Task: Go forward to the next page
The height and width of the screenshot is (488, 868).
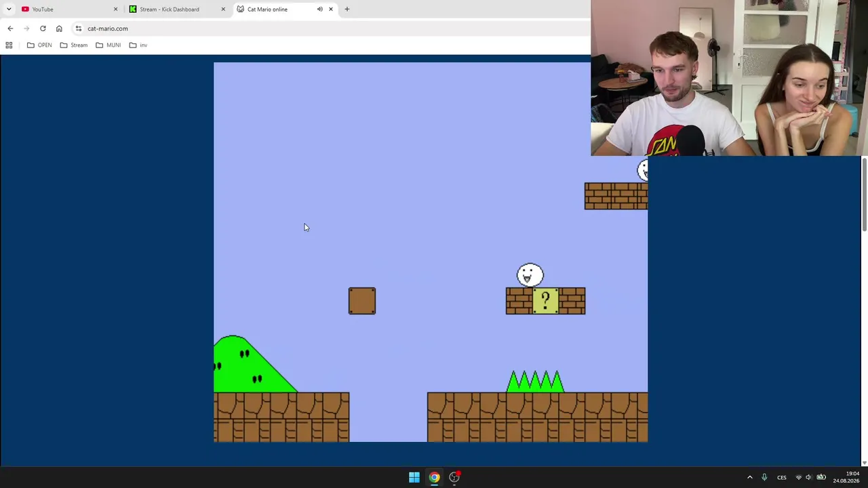Action: pos(26,28)
